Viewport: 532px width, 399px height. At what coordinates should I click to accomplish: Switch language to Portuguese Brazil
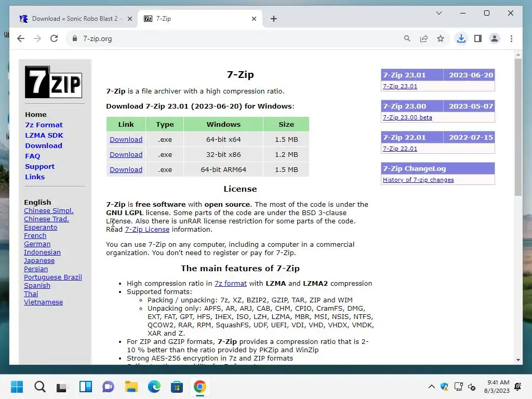pyautogui.click(x=52, y=277)
